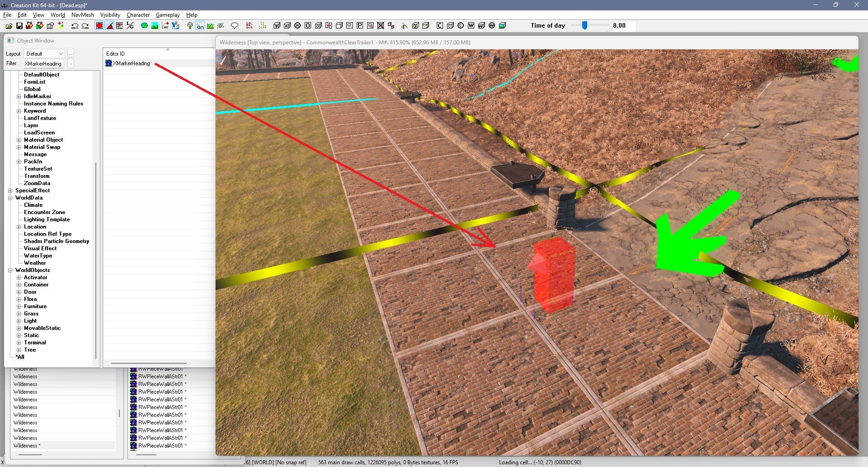This screenshot has width=868, height=467.
Task: Toggle grass display
Action: (x=211, y=26)
